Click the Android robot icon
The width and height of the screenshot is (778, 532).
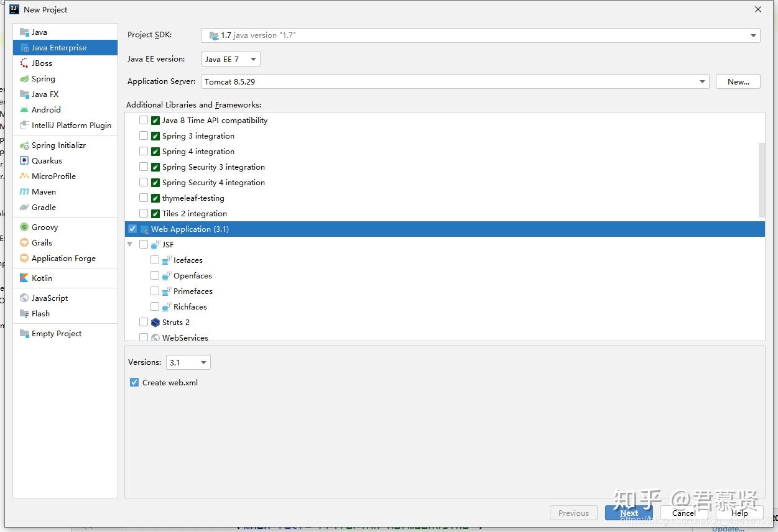24,110
